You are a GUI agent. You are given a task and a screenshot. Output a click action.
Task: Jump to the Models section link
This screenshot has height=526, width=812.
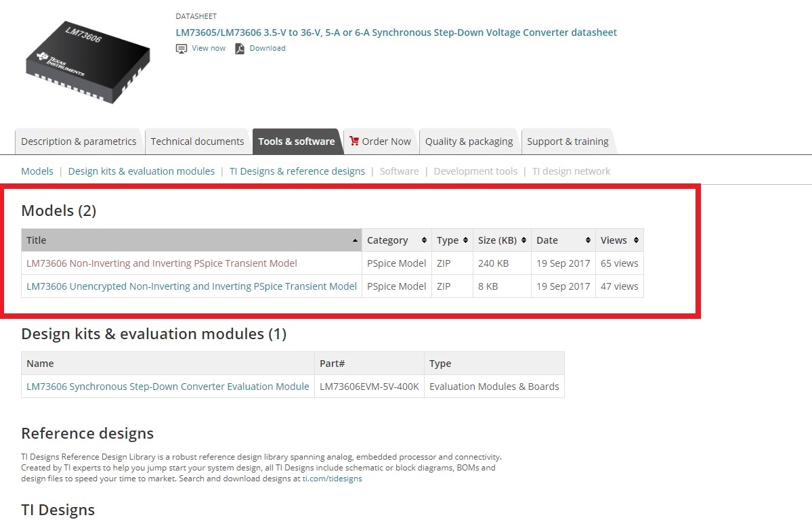tap(37, 171)
